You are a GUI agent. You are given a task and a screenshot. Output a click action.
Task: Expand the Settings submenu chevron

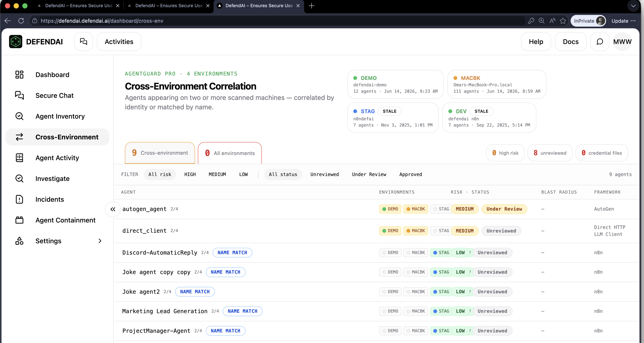coord(100,241)
